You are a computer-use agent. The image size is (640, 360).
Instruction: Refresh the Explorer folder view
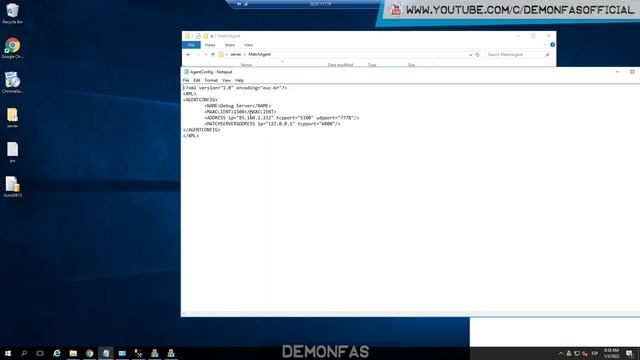pos(478,55)
